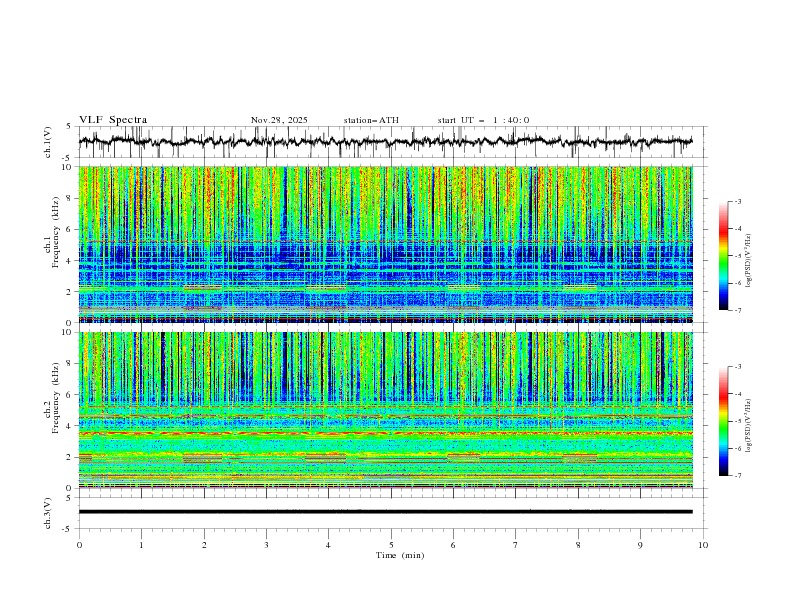Click the 'Time (min)' axis title
Viewport: 792px width, 612px height.
pos(400,555)
